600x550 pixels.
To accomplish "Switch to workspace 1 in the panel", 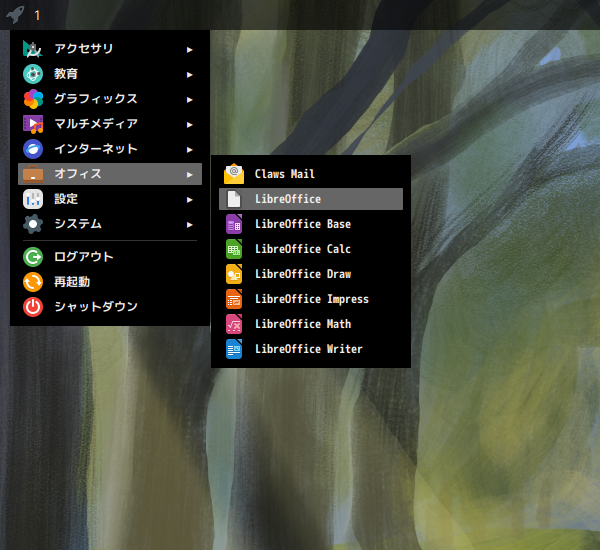I will [x=37, y=16].
